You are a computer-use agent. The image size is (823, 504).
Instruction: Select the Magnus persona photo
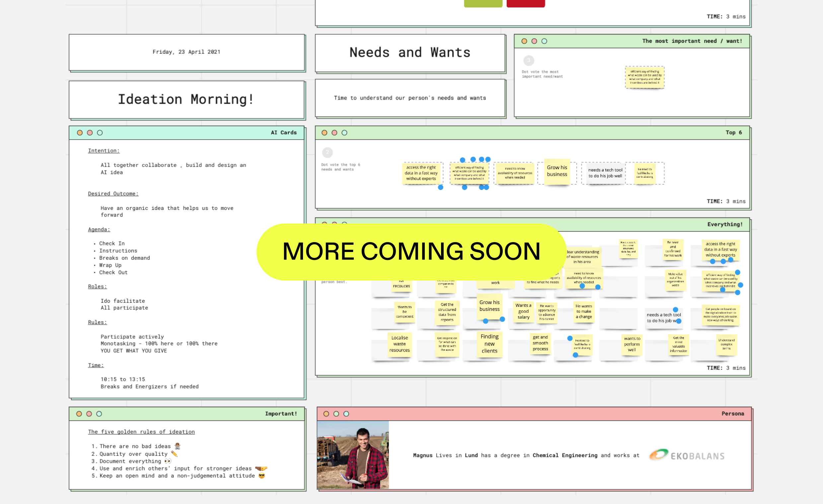tap(353, 455)
